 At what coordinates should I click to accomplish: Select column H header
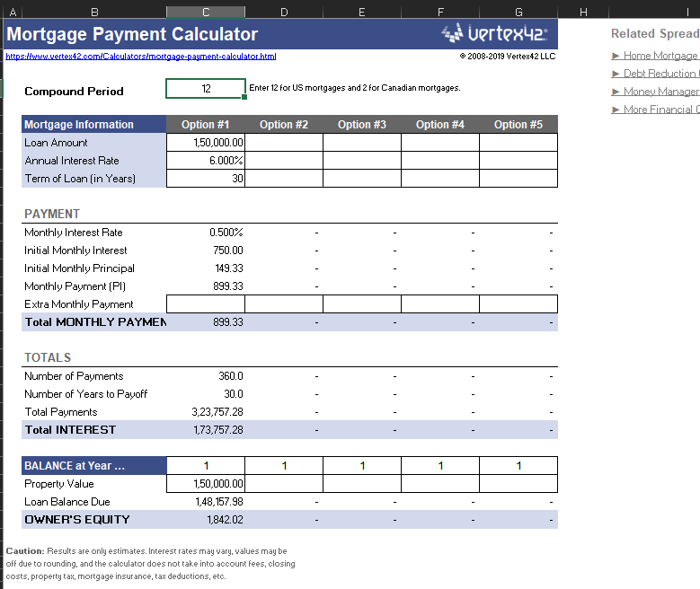583,12
